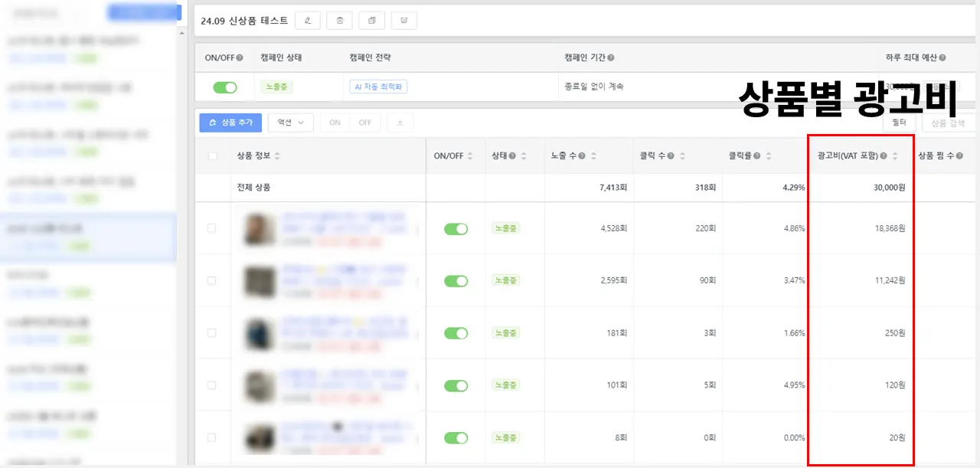This screenshot has height=468, width=980.
Task: Click the download icon next to OFF button
Action: pyautogui.click(x=400, y=123)
